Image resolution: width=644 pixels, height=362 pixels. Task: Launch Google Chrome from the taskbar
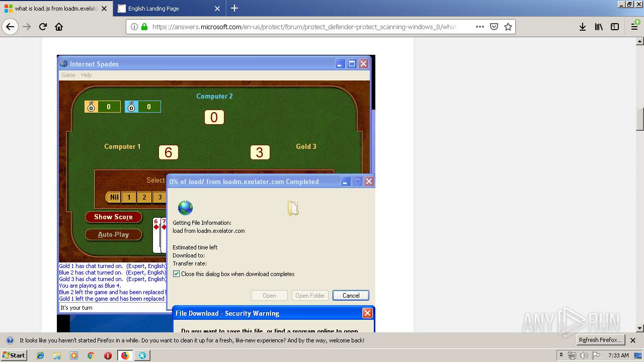click(91, 355)
